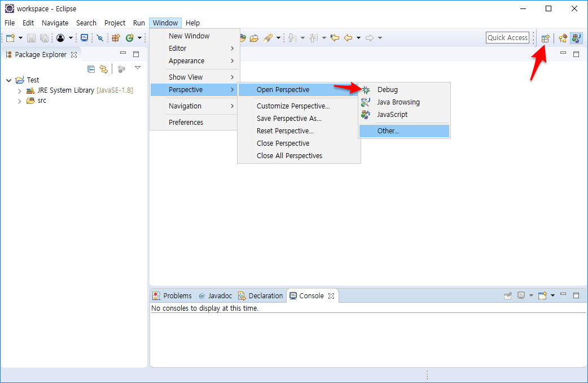Minimize the Package Explorer view

[x=123, y=53]
